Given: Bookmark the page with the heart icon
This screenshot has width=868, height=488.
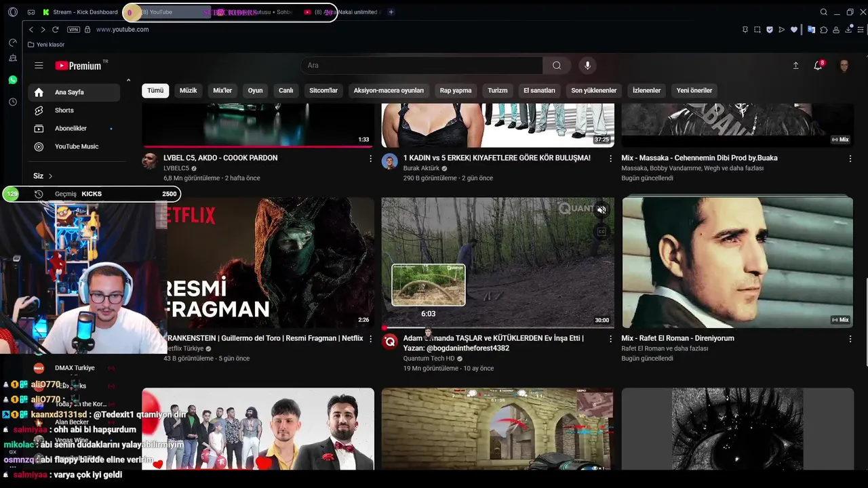Looking at the screenshot, I should point(794,30).
